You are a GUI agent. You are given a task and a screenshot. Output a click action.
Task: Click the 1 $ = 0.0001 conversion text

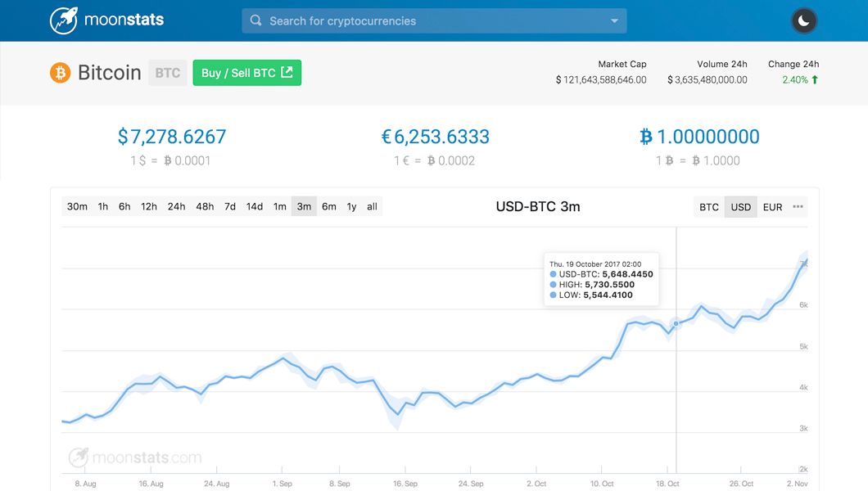[170, 160]
